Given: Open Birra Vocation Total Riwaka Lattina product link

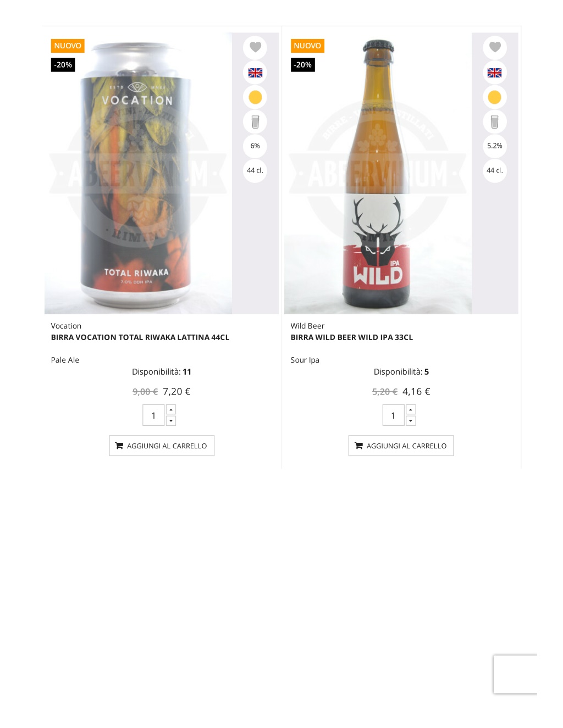Looking at the screenshot, I should (x=140, y=337).
